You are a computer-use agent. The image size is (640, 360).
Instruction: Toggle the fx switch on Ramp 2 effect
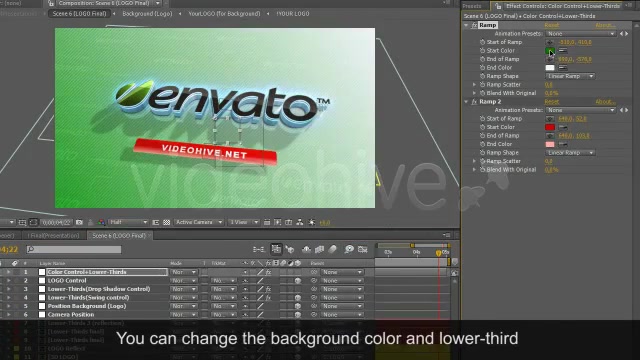tap(474, 102)
